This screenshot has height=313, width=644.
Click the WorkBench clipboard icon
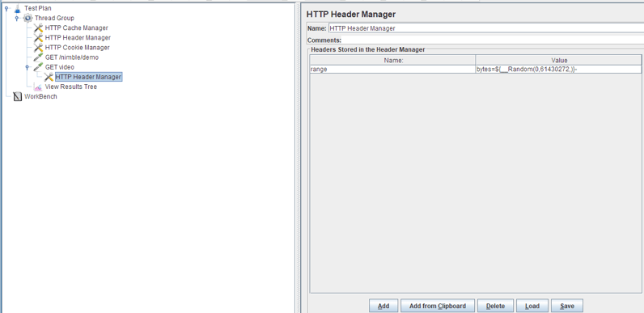(18, 97)
